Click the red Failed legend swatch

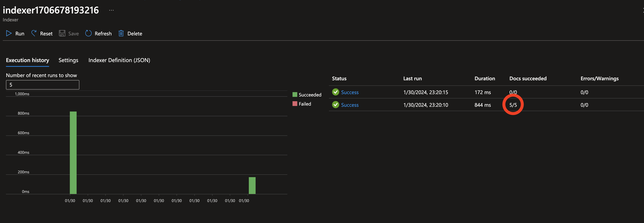tap(295, 104)
